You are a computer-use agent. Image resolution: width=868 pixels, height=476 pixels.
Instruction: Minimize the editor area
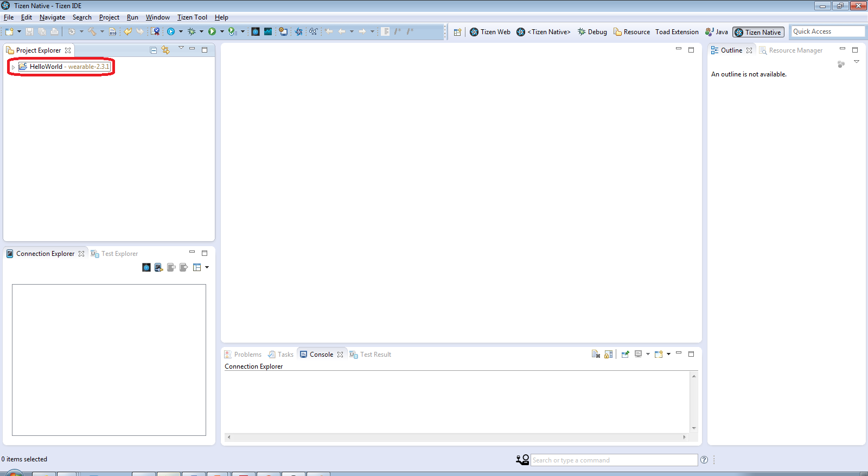pyautogui.click(x=678, y=49)
